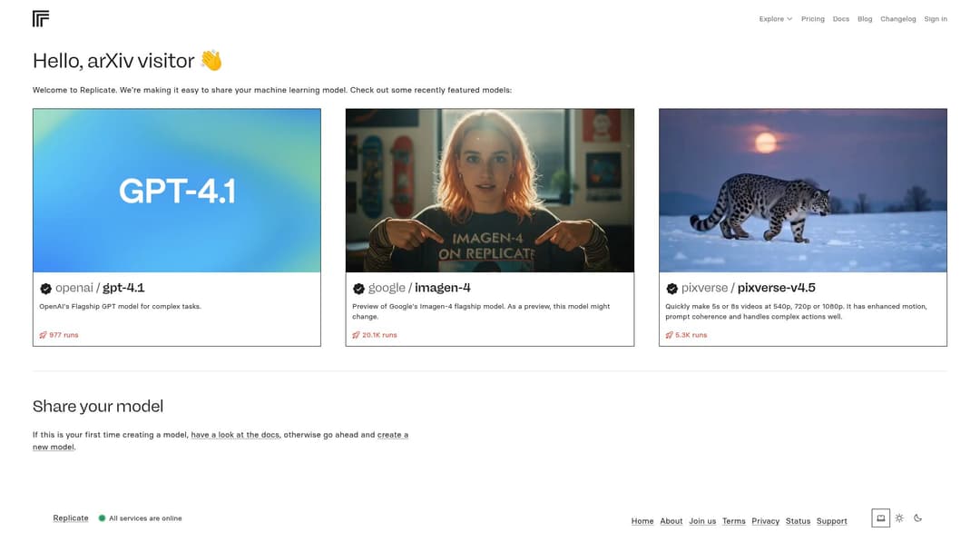
Task: Click the verified badge next to pixverse
Action: (671, 288)
